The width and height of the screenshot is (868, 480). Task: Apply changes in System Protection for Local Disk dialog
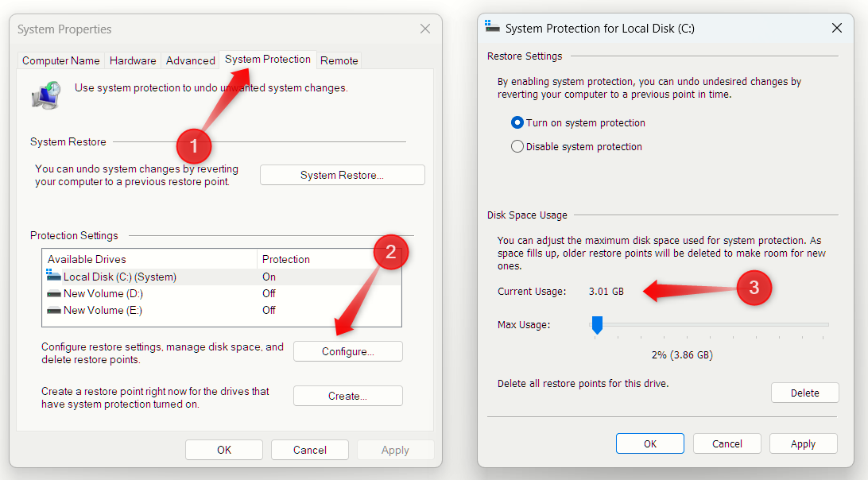click(804, 443)
